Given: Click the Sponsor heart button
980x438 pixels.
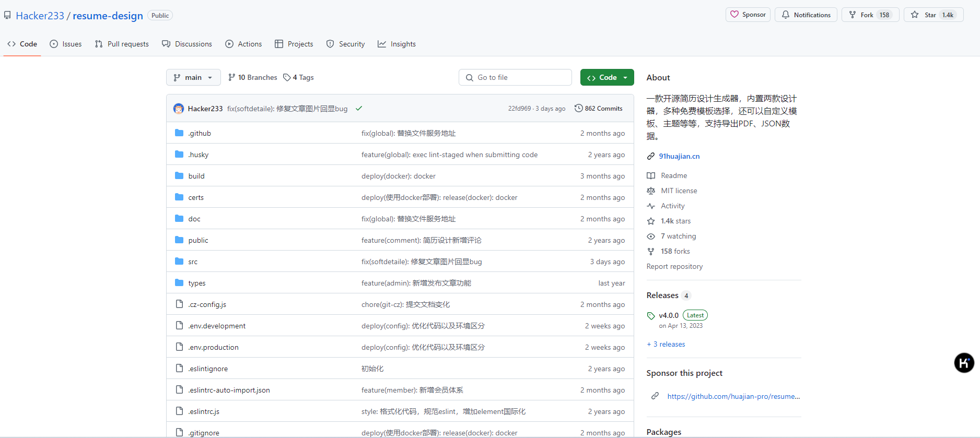Looking at the screenshot, I should click(748, 15).
